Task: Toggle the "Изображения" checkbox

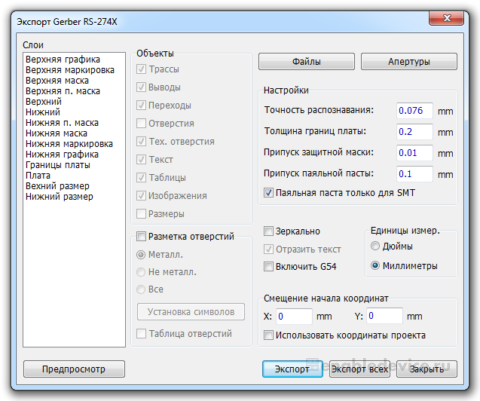Action: click(x=141, y=195)
